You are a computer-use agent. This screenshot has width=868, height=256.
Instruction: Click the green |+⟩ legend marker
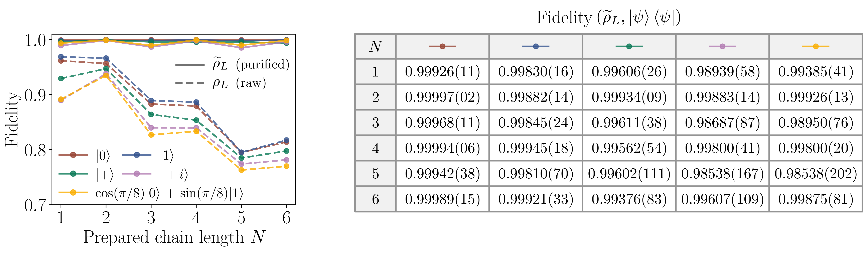tap(73, 174)
